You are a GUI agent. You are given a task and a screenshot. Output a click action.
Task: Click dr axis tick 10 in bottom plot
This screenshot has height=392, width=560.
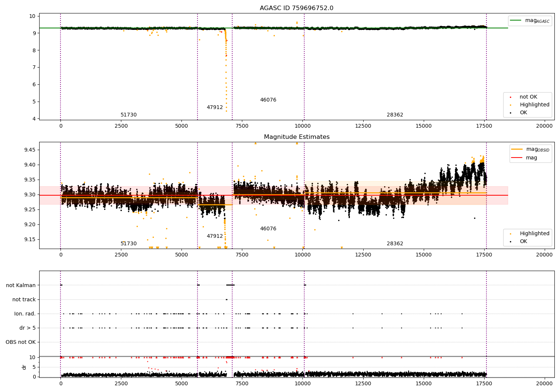tap(32, 357)
